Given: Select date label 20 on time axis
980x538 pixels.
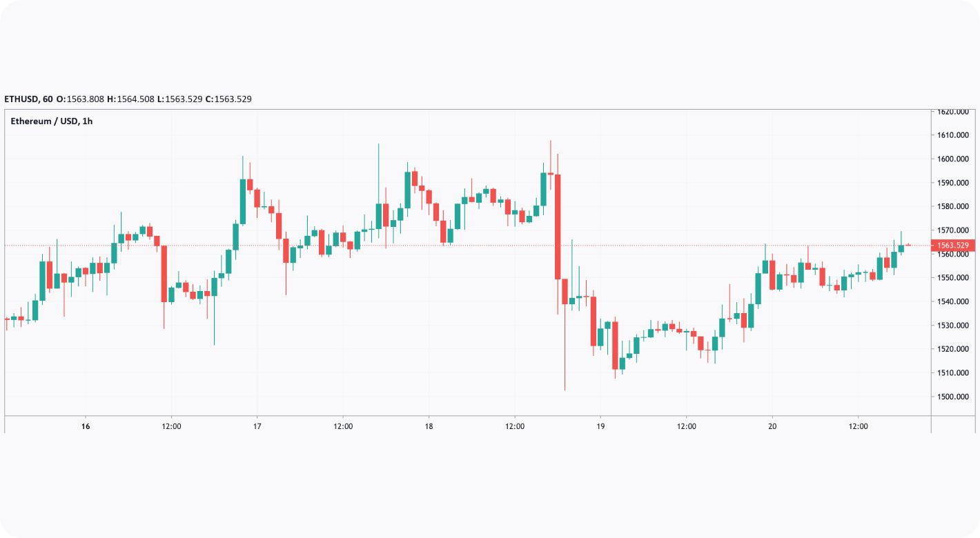Looking at the screenshot, I should (772, 426).
